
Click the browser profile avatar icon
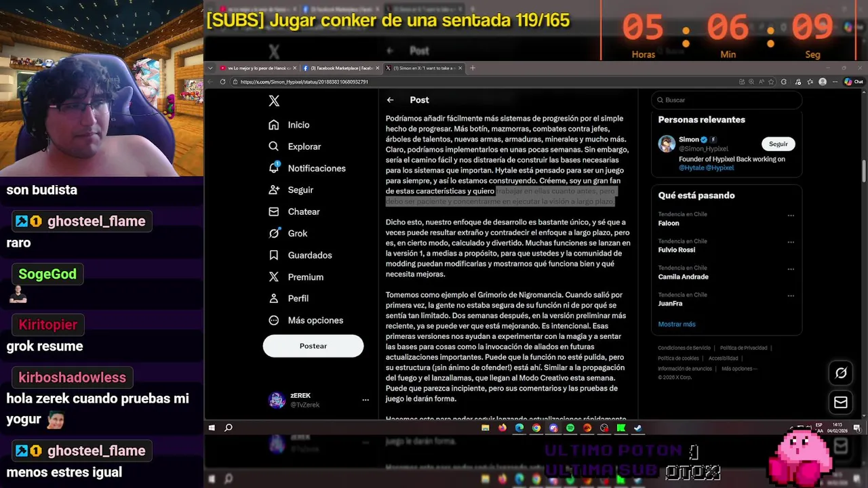823,82
